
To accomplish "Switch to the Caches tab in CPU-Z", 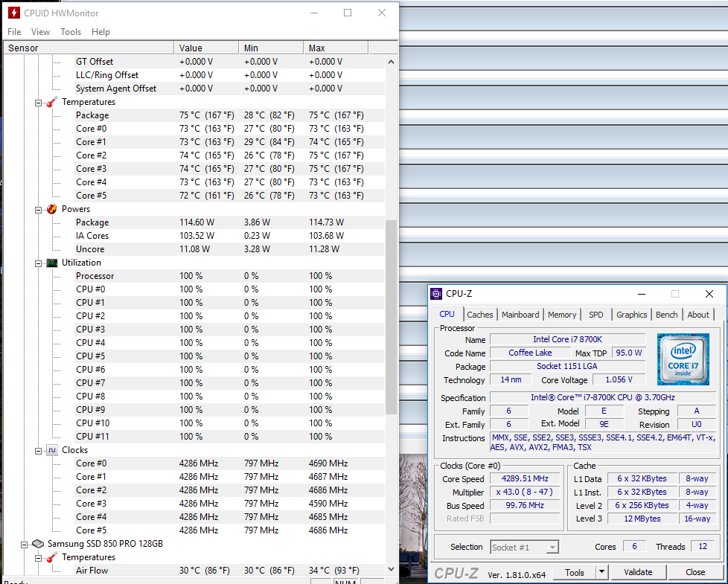I will [479, 315].
